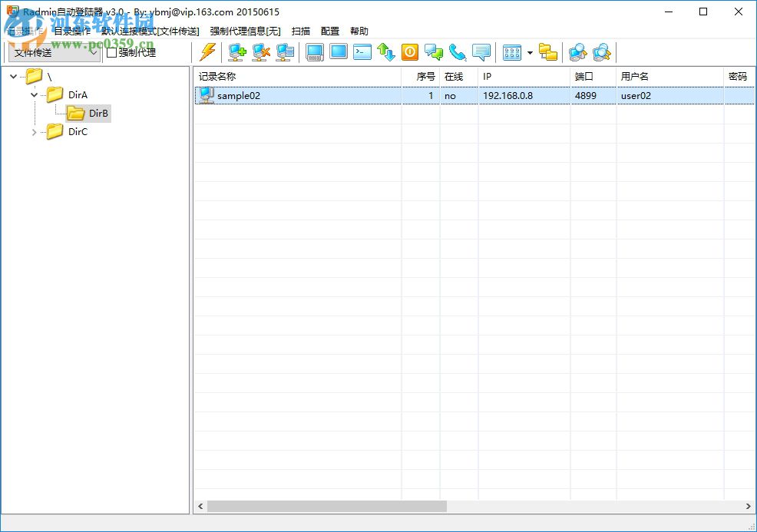The height and width of the screenshot is (532, 757).
Task: Select the DirC tree label
Action: pyautogui.click(x=78, y=132)
